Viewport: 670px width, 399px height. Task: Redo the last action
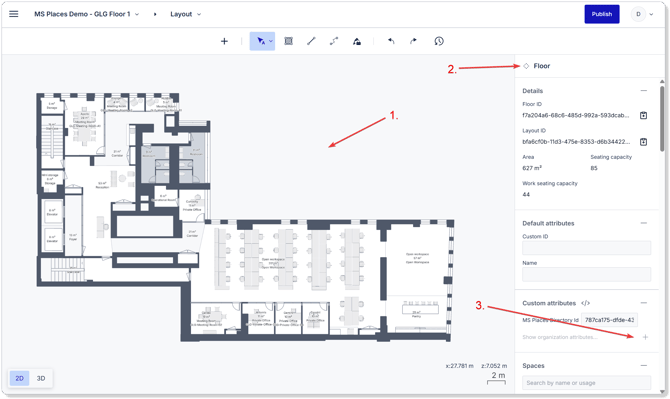click(x=413, y=41)
